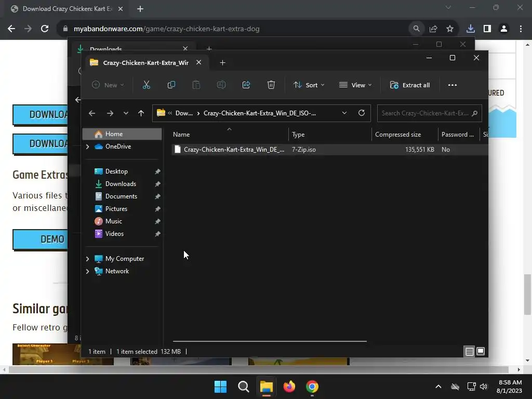Click the webpage vertical scrollbar thumb
Screen dimensions: 532x399
click(527, 295)
